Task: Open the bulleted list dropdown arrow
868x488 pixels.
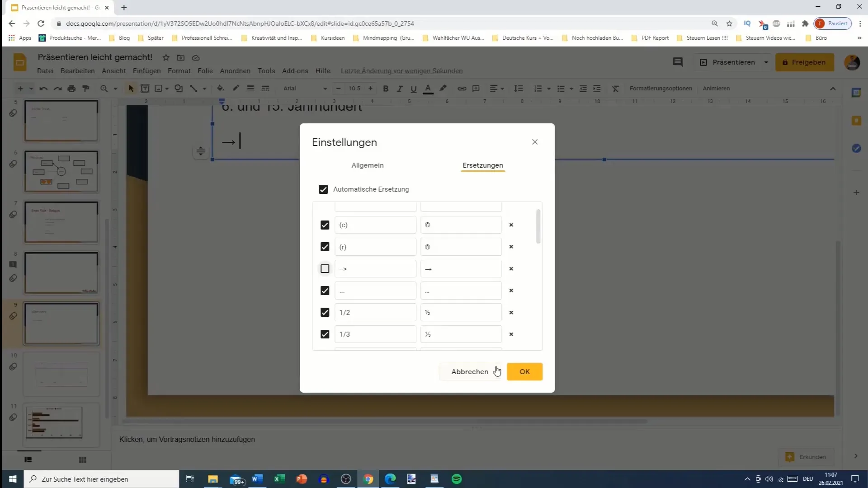Action: click(571, 89)
